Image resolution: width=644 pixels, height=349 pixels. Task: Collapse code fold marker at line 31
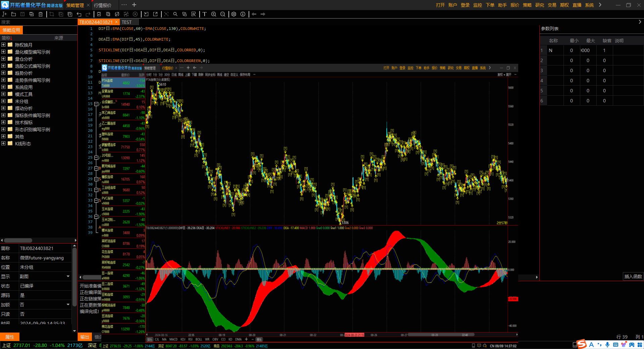coord(96,190)
